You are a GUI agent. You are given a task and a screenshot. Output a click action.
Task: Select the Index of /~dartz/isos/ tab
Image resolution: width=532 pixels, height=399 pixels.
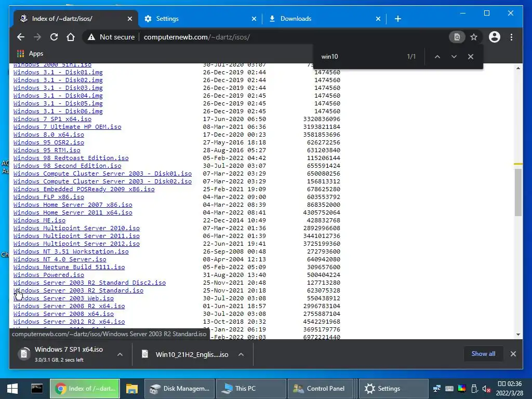(x=76, y=19)
